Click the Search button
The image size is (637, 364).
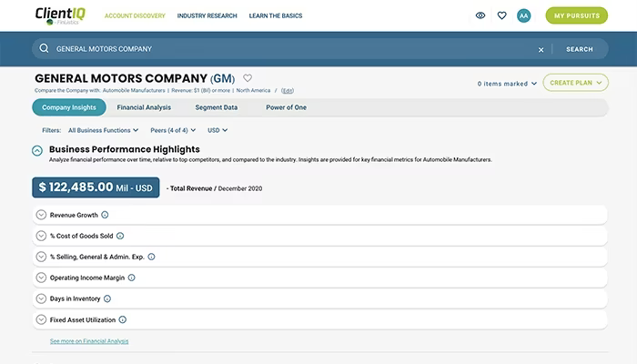coord(580,49)
